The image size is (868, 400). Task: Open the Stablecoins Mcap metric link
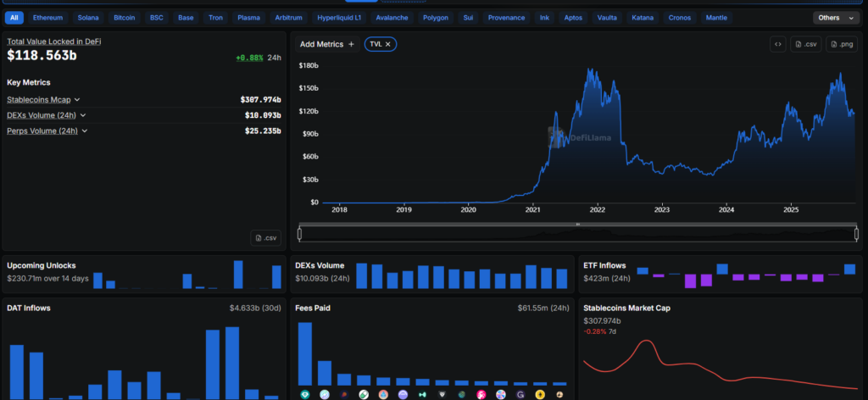tap(39, 100)
